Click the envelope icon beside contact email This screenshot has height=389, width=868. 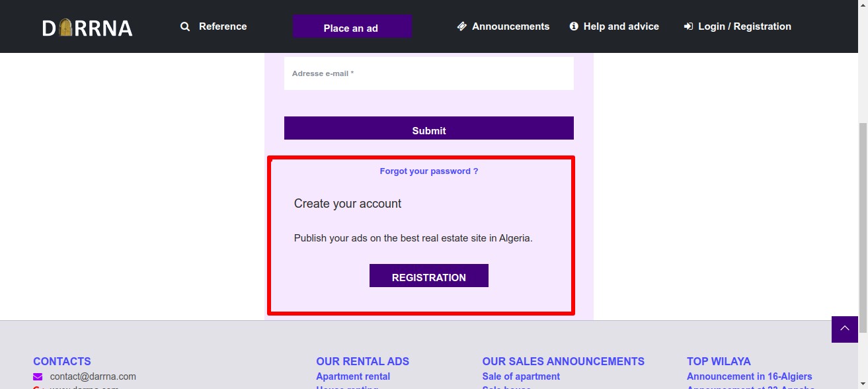(38, 376)
